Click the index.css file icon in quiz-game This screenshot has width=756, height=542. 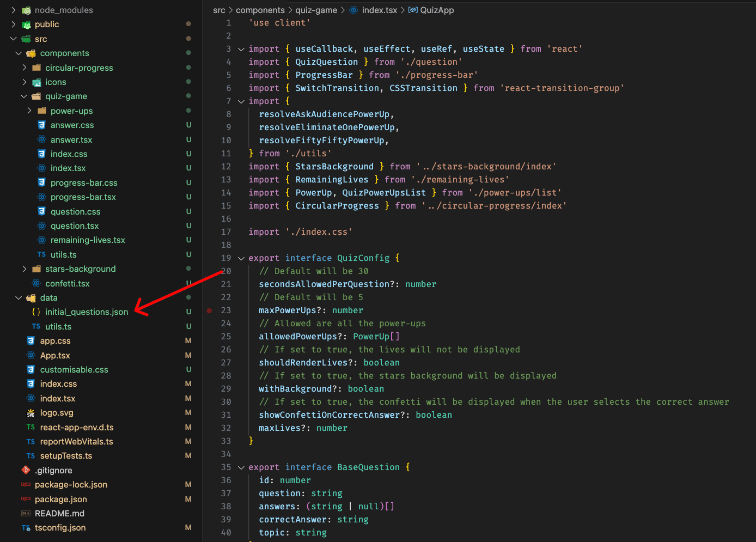pyautogui.click(x=41, y=154)
